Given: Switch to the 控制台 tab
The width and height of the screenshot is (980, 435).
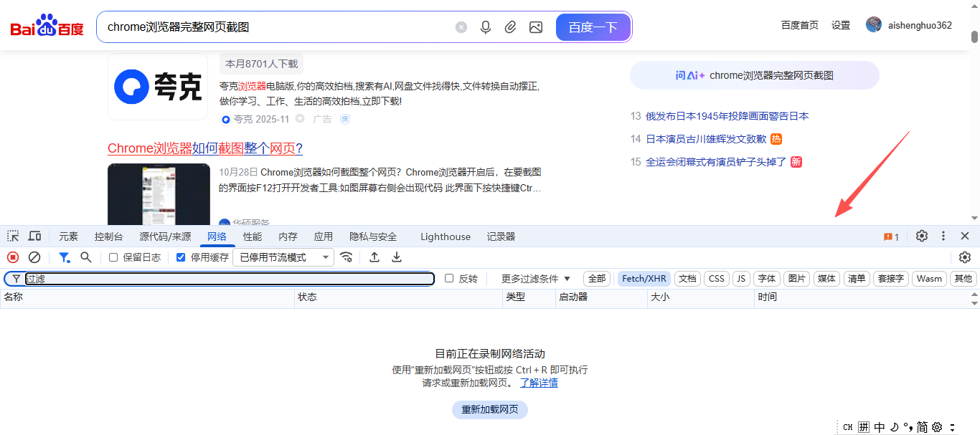Looking at the screenshot, I should pyautogui.click(x=108, y=236).
